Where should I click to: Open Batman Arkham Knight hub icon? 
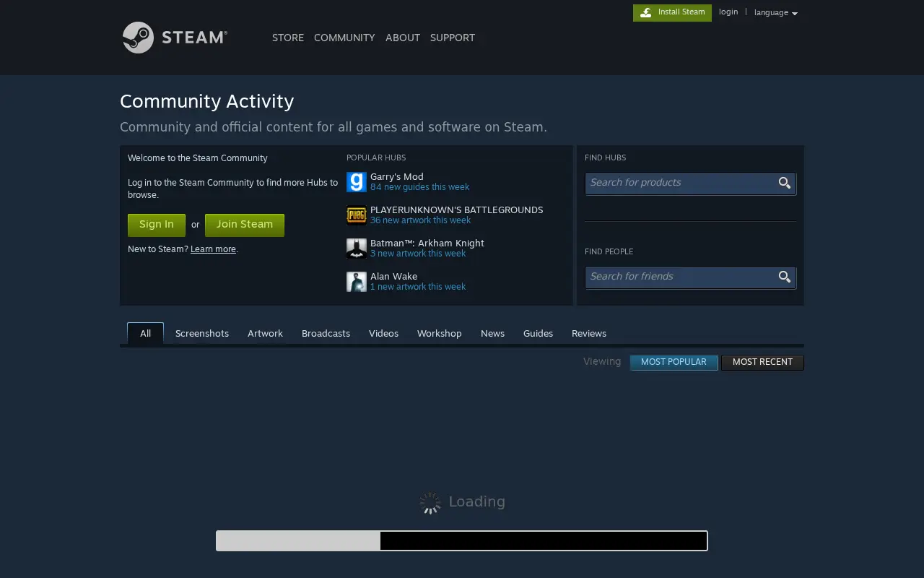357,249
